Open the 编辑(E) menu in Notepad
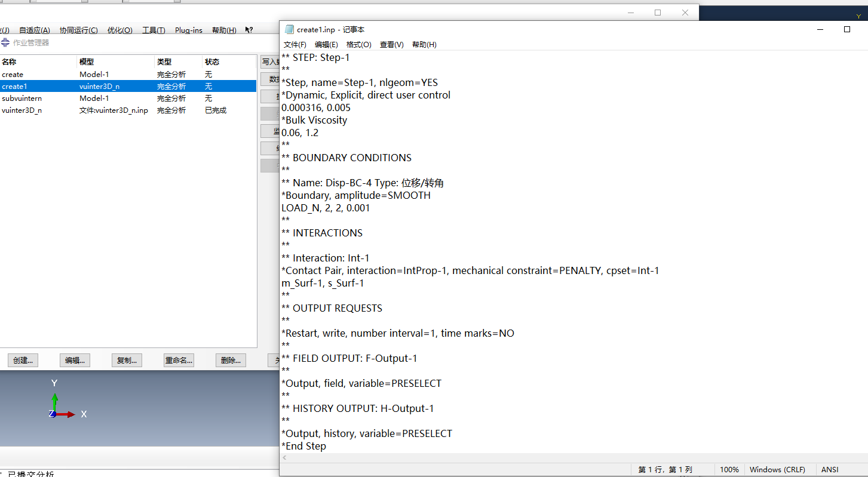 [326, 45]
